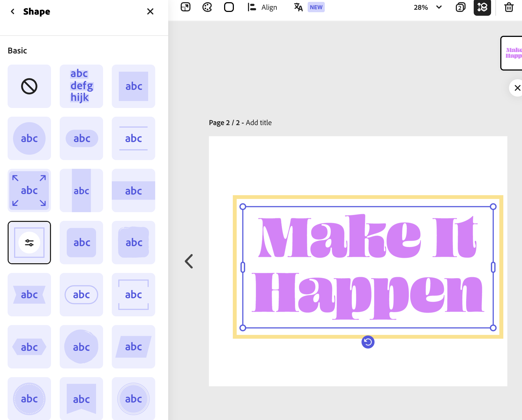Viewport: 522px width, 420px height.
Task: Delete the selected element with trash icon
Action: pos(509,7)
